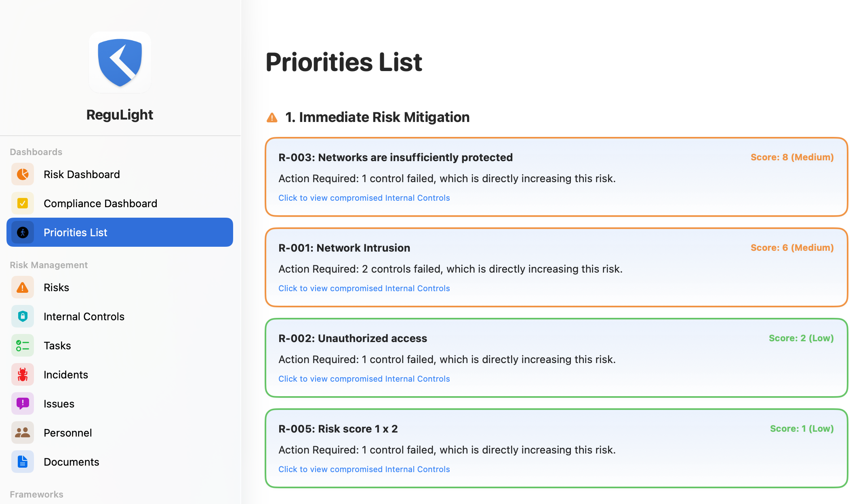Click the ReguLight shield logo
863x504 pixels.
click(120, 63)
